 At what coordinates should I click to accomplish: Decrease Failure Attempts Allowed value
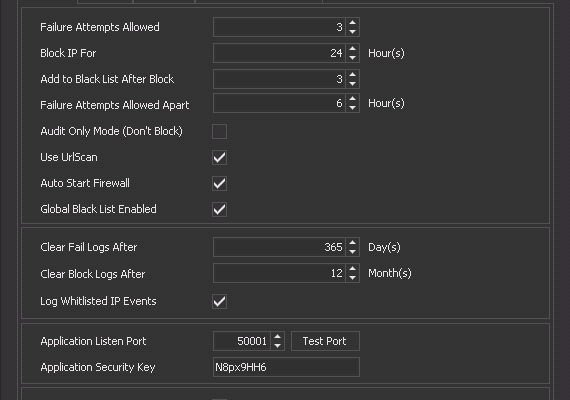click(x=352, y=32)
